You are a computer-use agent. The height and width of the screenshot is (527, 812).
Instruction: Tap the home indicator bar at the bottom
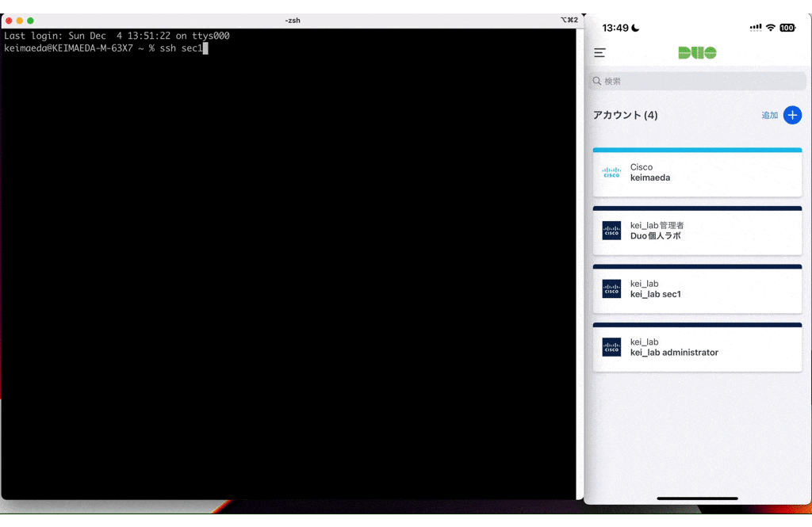tap(697, 498)
